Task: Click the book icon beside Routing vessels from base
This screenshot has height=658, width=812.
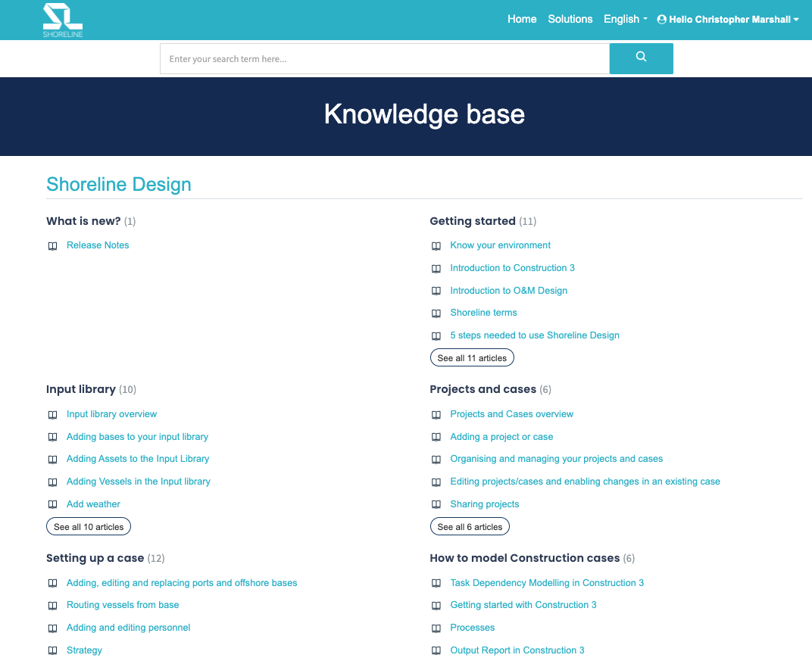Action: coord(53,606)
